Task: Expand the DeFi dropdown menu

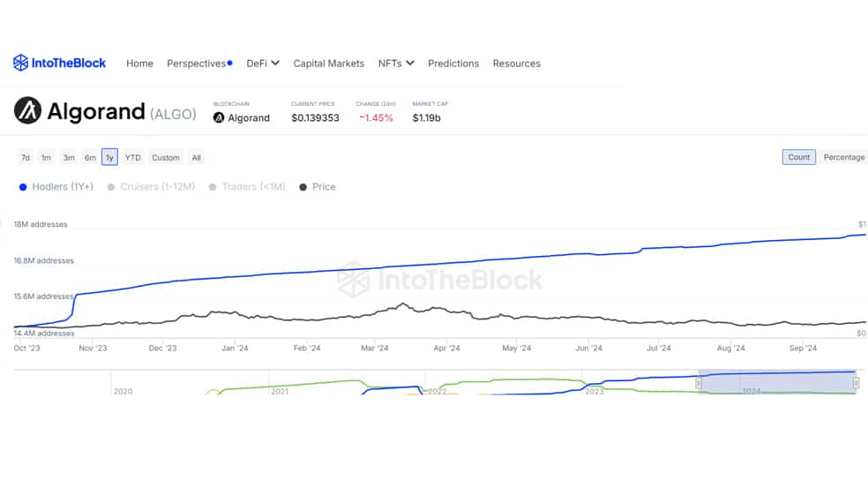Action: pos(263,64)
